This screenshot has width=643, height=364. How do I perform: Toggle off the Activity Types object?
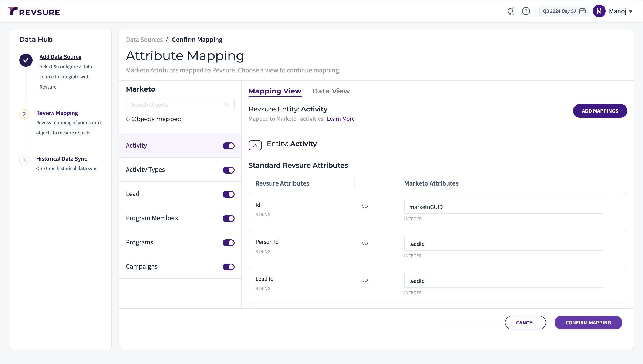228,170
